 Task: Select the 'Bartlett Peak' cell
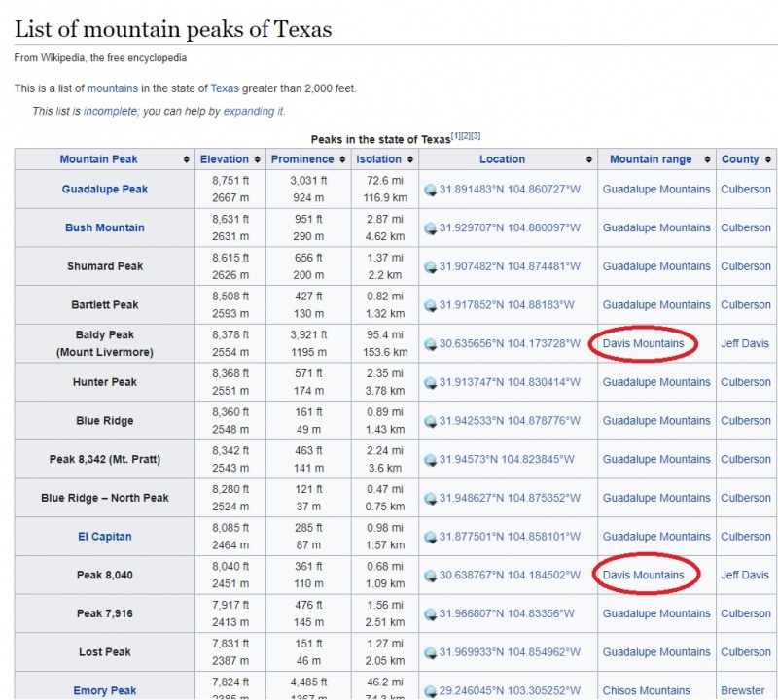pyautogui.click(x=105, y=304)
